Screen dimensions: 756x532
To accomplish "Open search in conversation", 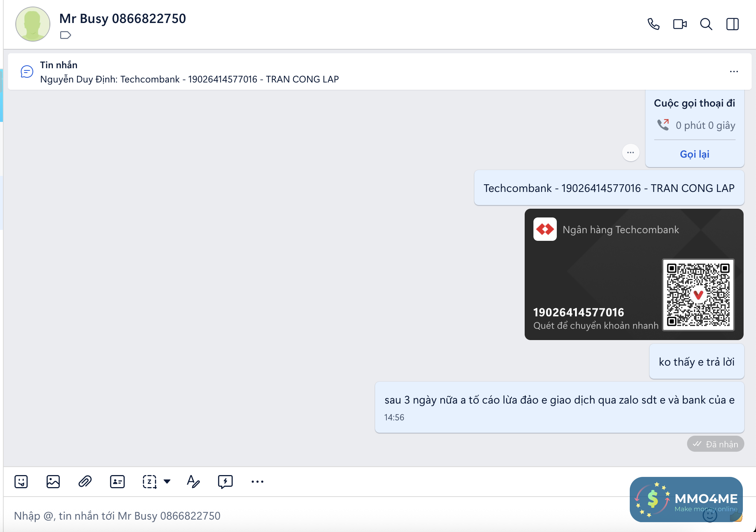I will pyautogui.click(x=706, y=24).
